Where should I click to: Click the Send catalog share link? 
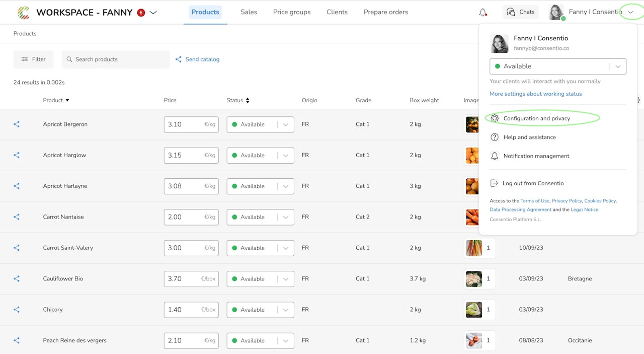(x=197, y=59)
